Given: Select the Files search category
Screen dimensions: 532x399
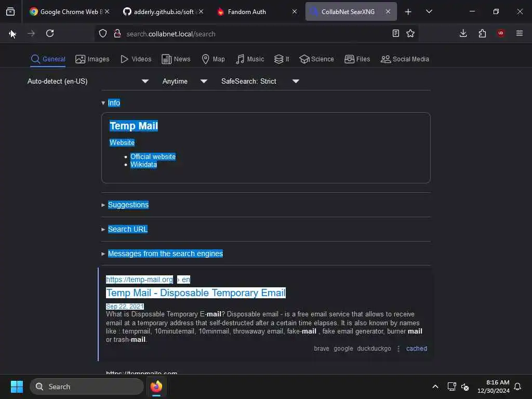Looking at the screenshot, I should (x=357, y=59).
